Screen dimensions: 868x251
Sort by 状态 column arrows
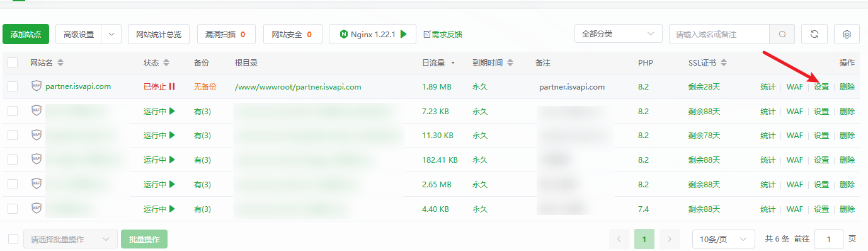(166, 63)
